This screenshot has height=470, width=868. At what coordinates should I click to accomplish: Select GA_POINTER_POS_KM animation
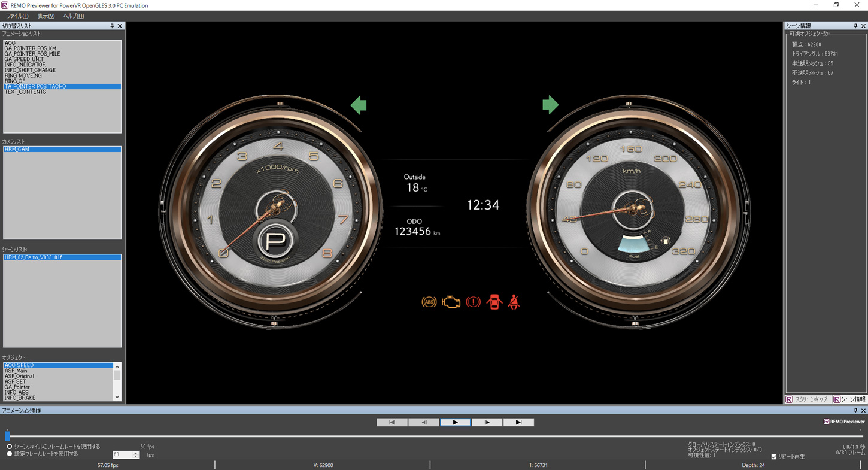point(62,48)
